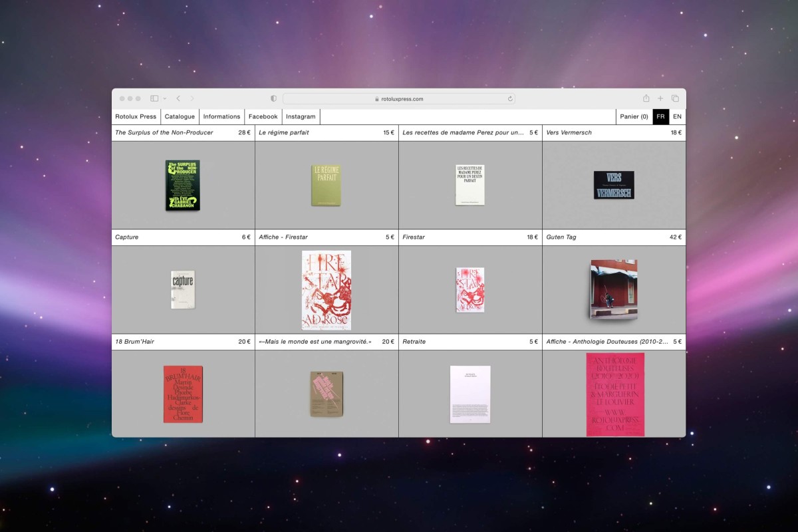Follow the Instagram link
Viewport: 798px width, 532px height.
point(301,116)
